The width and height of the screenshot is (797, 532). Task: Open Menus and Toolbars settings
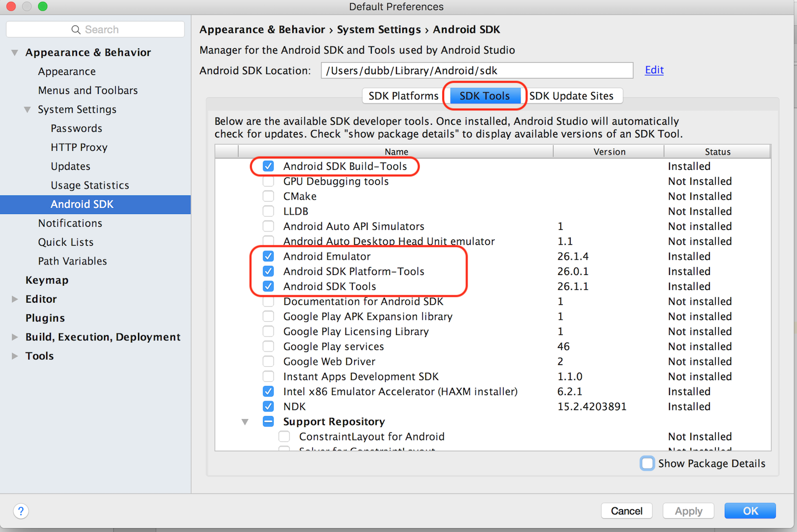(88, 91)
